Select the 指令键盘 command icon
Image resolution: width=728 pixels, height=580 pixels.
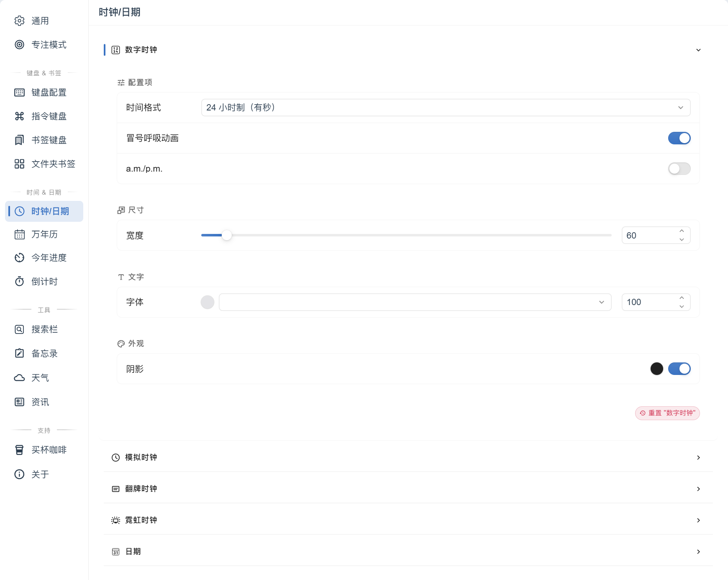click(x=19, y=116)
